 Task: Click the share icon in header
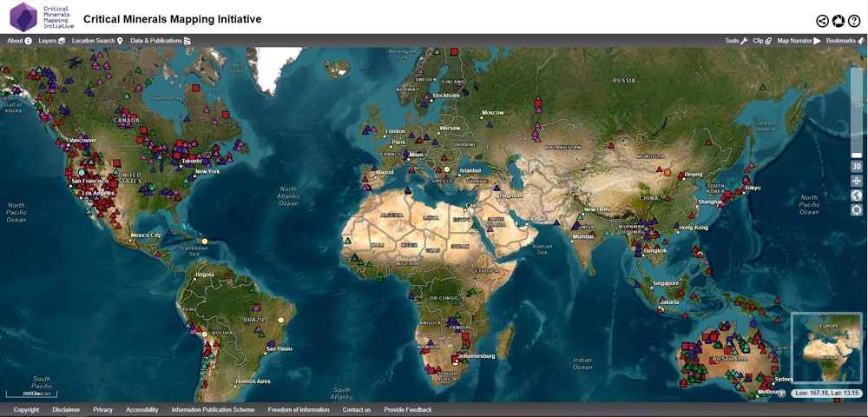click(823, 21)
